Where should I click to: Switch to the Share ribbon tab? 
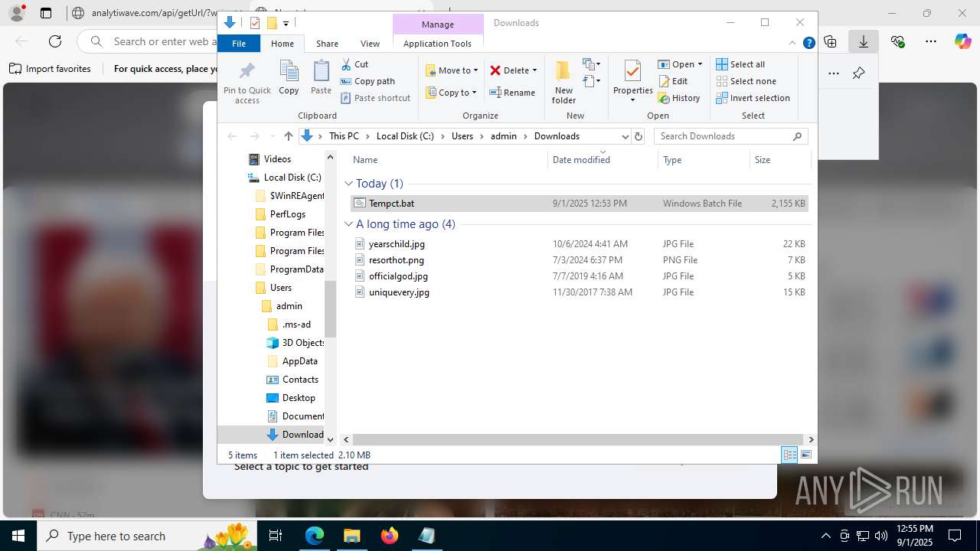click(x=327, y=44)
